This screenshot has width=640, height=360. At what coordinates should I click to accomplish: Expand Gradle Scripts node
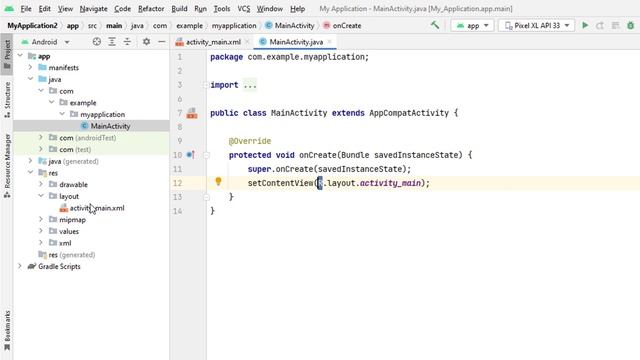pos(20,266)
